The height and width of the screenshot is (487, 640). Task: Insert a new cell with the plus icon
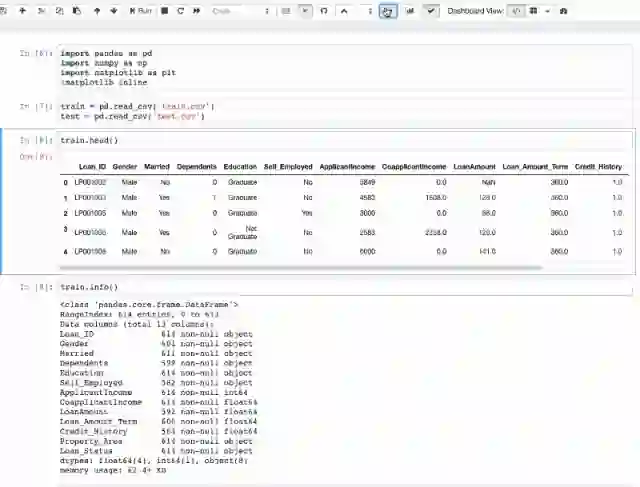pos(23,11)
